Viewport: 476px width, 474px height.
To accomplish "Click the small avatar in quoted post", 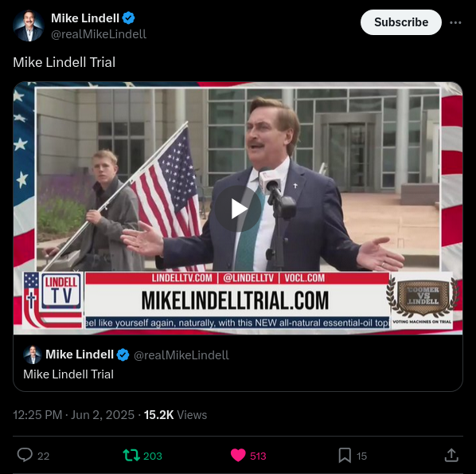I will click(x=33, y=355).
